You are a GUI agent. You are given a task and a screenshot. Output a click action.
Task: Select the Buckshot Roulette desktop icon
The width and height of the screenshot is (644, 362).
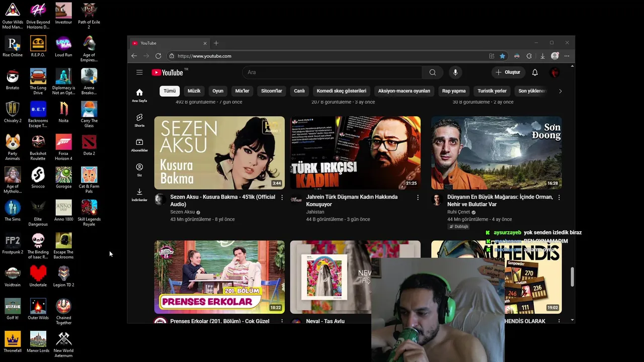(x=38, y=147)
